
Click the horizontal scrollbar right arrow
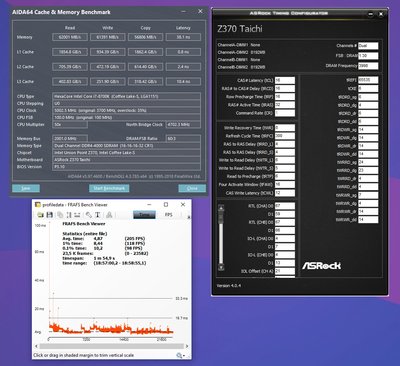[x=187, y=346]
